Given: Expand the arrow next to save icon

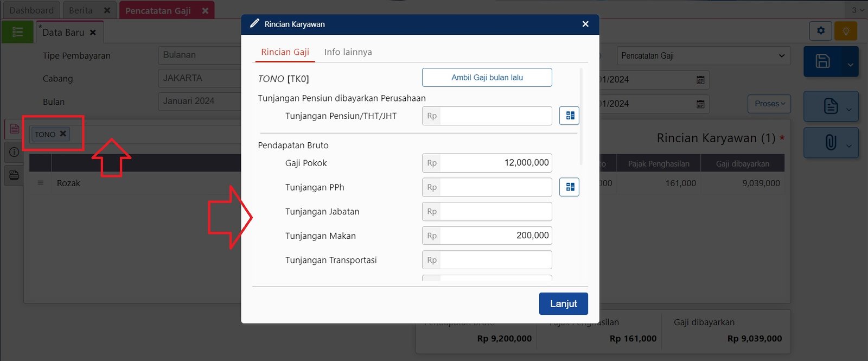Looking at the screenshot, I should click(850, 65).
